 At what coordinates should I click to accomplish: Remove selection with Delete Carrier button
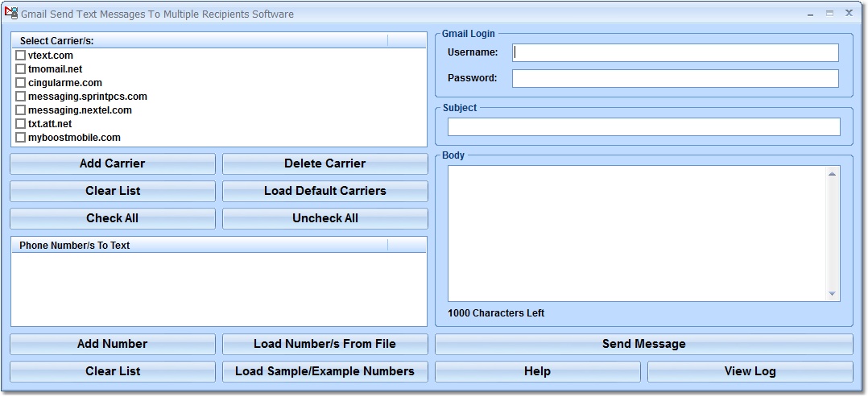click(325, 163)
